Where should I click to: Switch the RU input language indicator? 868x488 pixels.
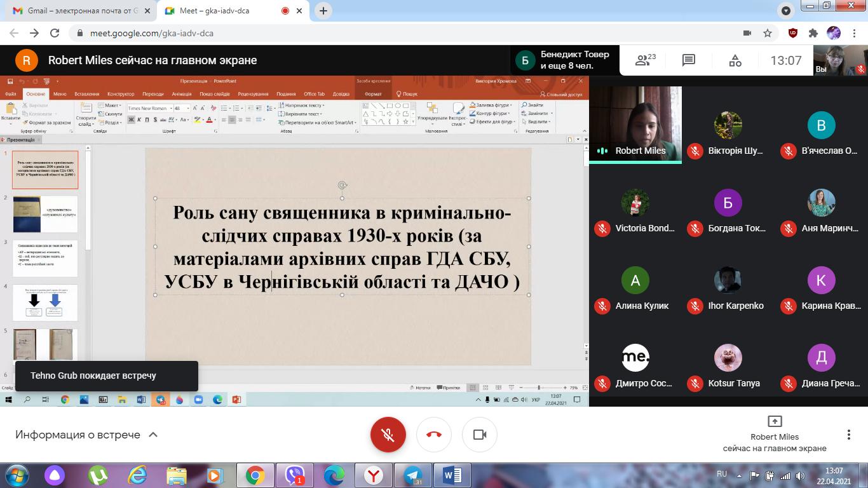722,474
